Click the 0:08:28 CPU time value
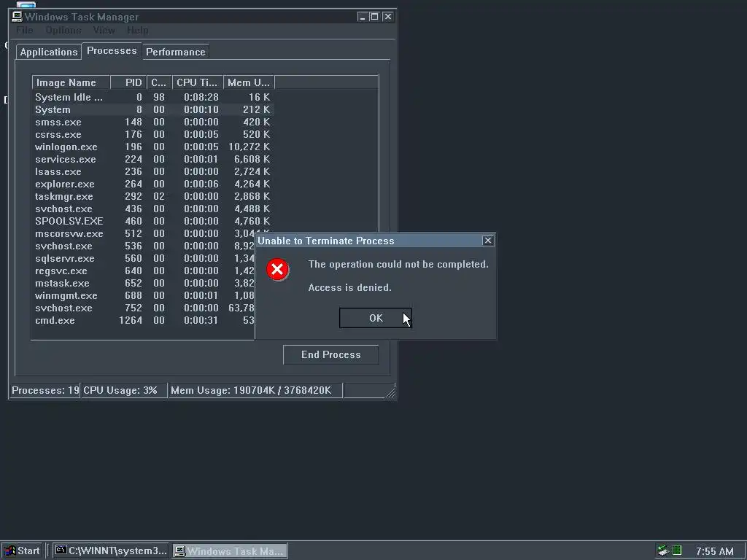 click(x=201, y=97)
